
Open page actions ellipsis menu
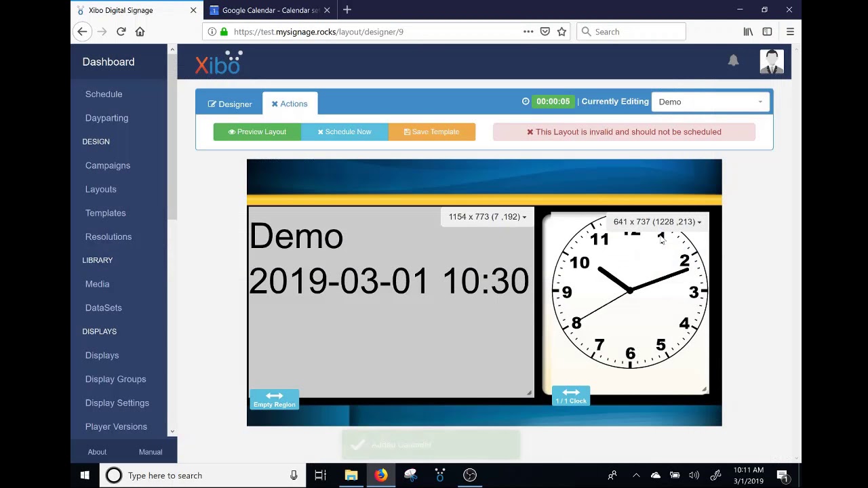click(x=528, y=31)
